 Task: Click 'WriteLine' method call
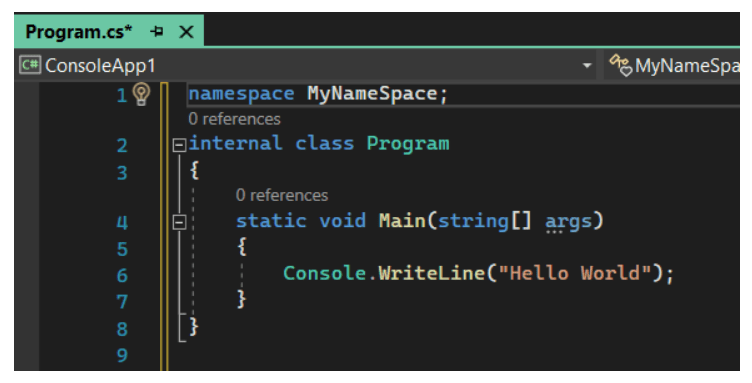click(432, 273)
